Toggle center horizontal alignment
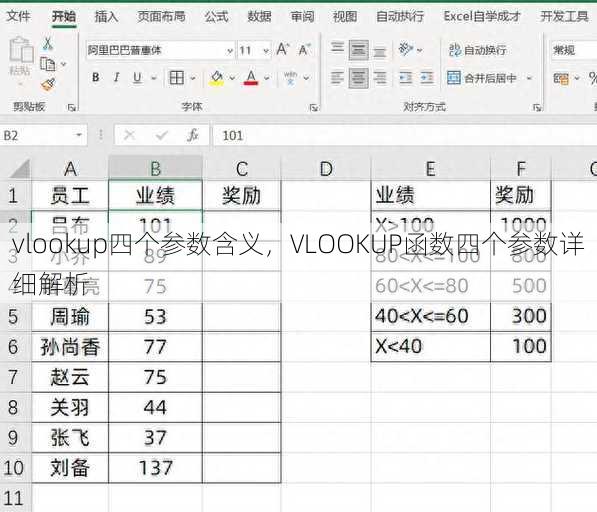This screenshot has width=597, height=512. pyautogui.click(x=359, y=78)
